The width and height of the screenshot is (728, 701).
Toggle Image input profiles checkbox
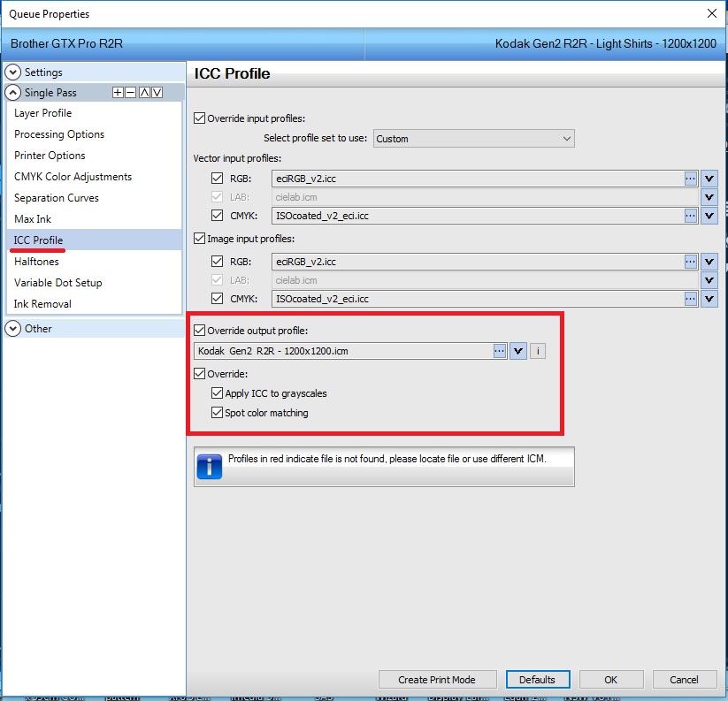tap(200, 239)
